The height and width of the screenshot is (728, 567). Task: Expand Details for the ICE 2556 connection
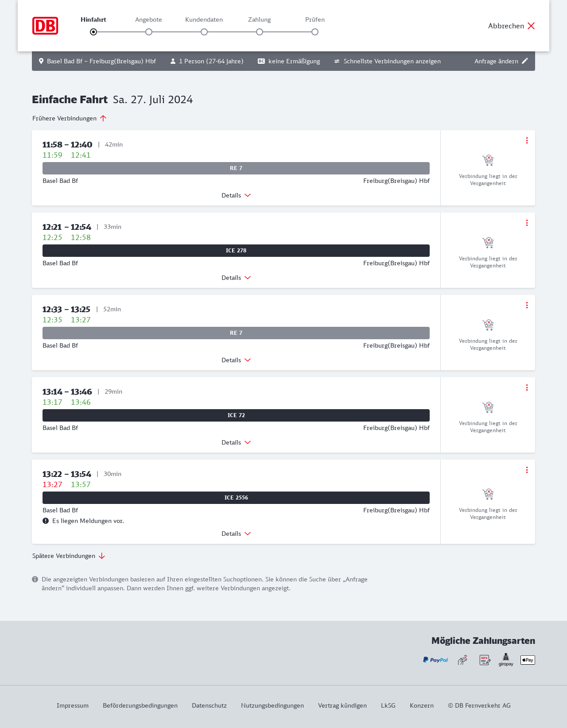(x=236, y=534)
